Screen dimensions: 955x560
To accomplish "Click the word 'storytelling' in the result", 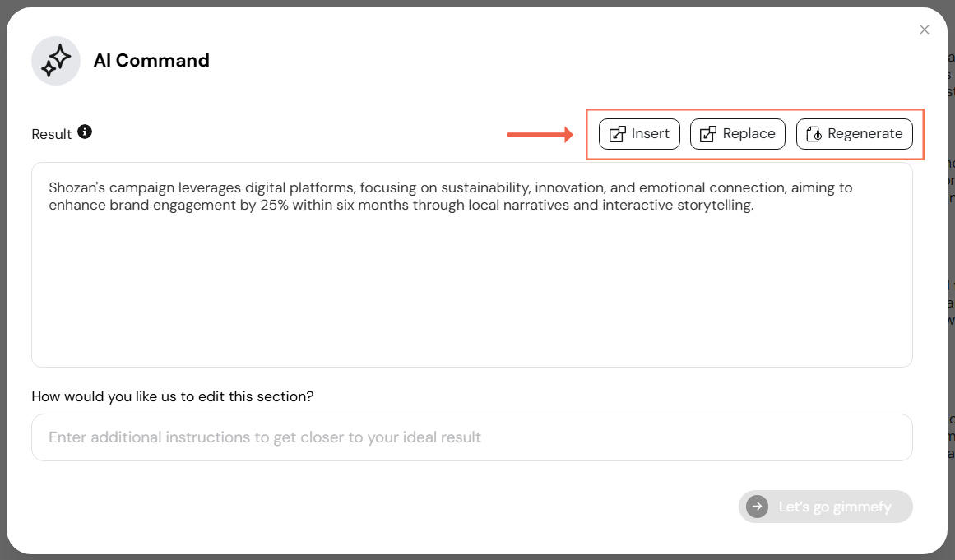I will [713, 206].
